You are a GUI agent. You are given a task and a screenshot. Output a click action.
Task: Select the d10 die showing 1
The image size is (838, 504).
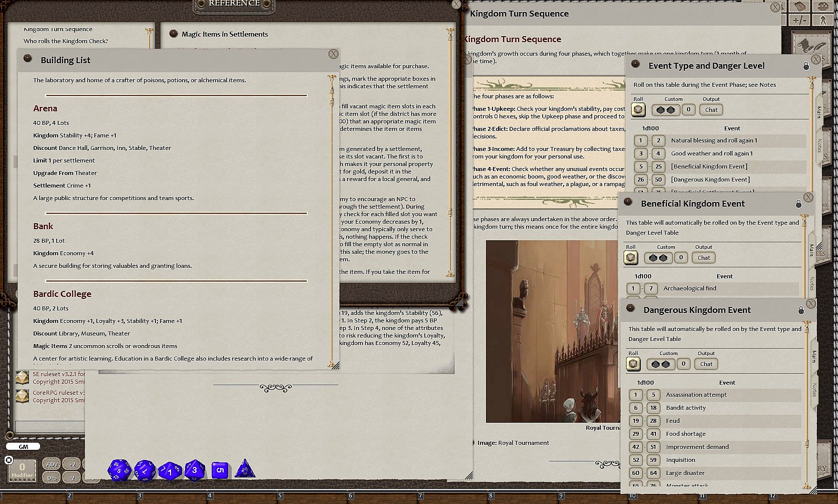pyautogui.click(x=170, y=471)
